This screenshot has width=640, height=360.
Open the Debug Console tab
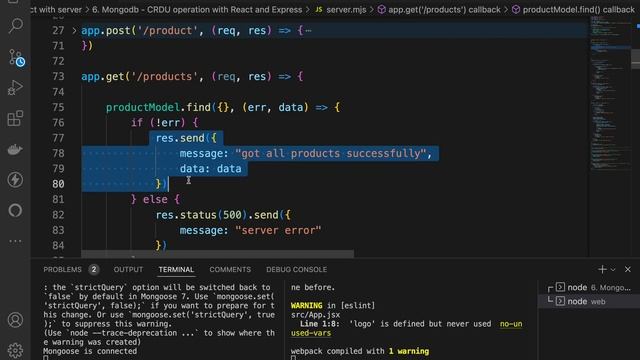[x=296, y=269]
